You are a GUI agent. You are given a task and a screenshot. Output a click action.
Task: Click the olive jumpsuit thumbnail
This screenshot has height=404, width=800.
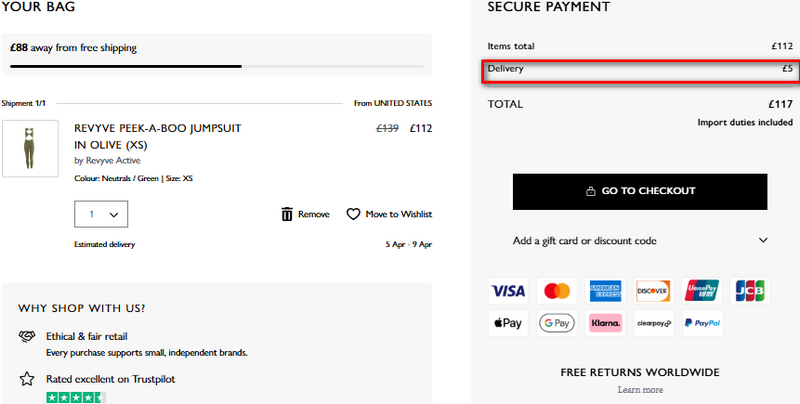(x=23, y=148)
